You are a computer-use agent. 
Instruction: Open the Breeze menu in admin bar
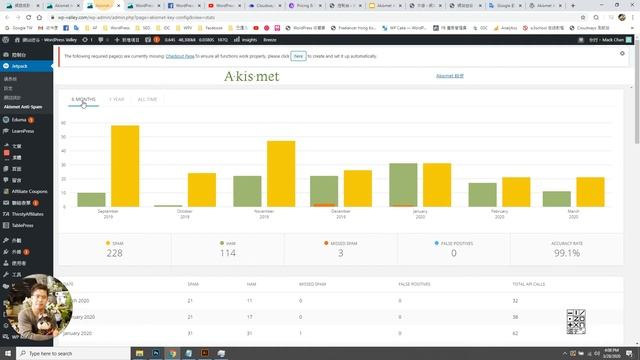(x=270, y=40)
